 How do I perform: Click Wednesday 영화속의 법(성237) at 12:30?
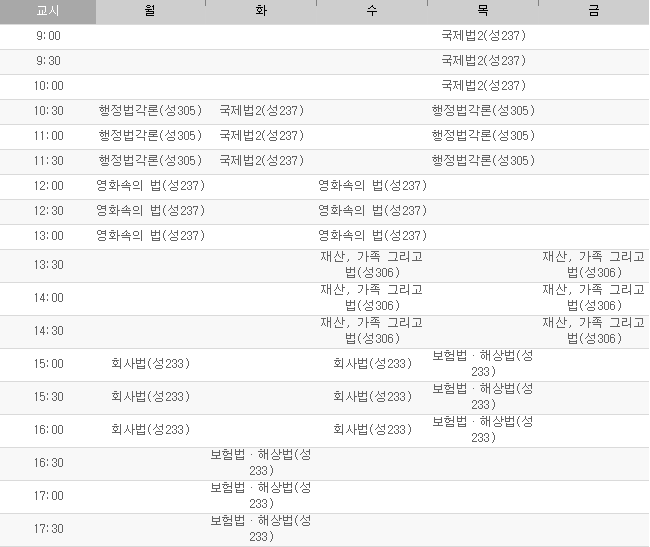(372, 211)
